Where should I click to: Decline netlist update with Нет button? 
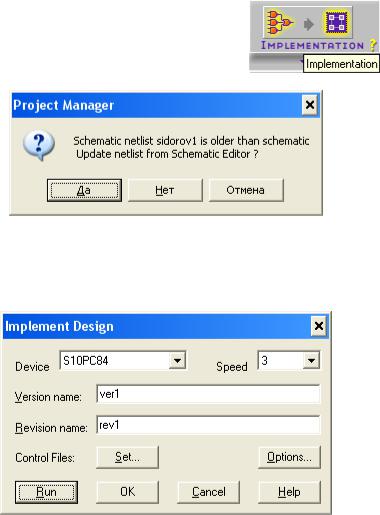tap(165, 190)
